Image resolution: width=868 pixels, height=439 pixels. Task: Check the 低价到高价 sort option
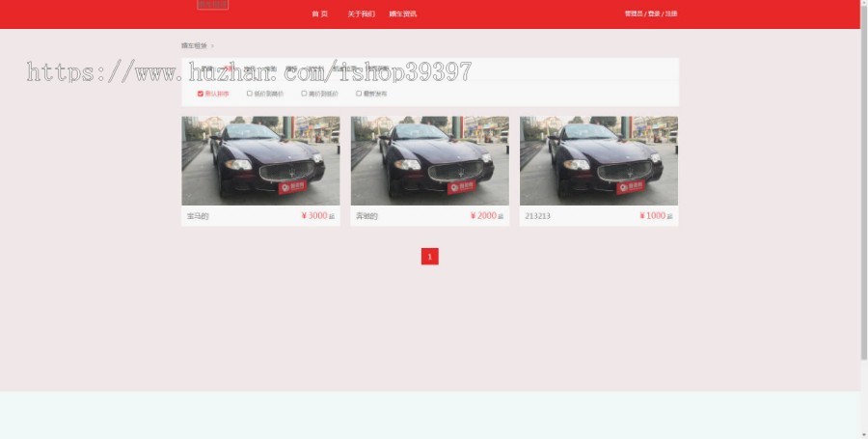click(250, 94)
